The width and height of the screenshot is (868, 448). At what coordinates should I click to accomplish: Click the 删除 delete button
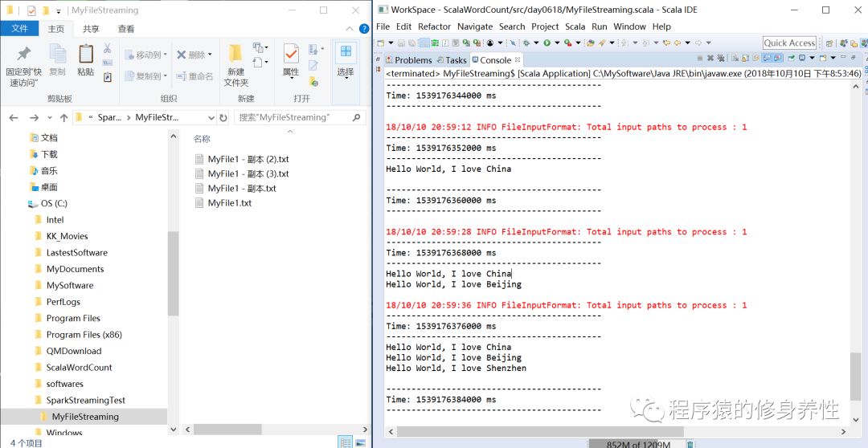coord(194,55)
